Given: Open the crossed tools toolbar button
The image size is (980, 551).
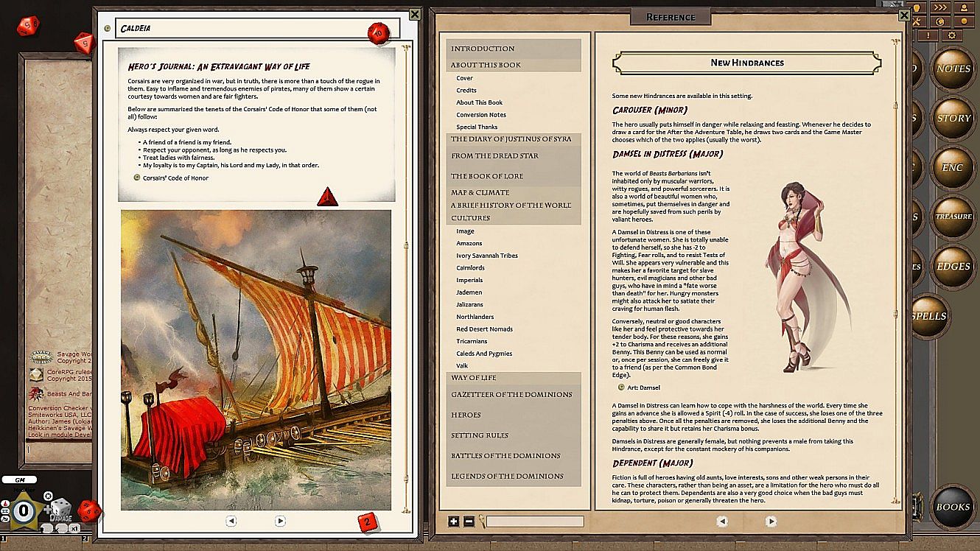Looking at the screenshot, I should click(916, 21).
